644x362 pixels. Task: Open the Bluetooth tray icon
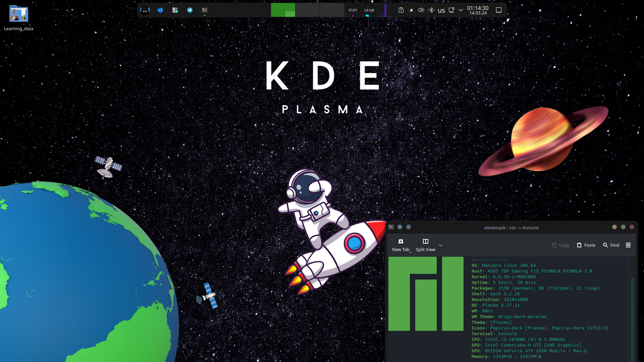[x=431, y=10]
